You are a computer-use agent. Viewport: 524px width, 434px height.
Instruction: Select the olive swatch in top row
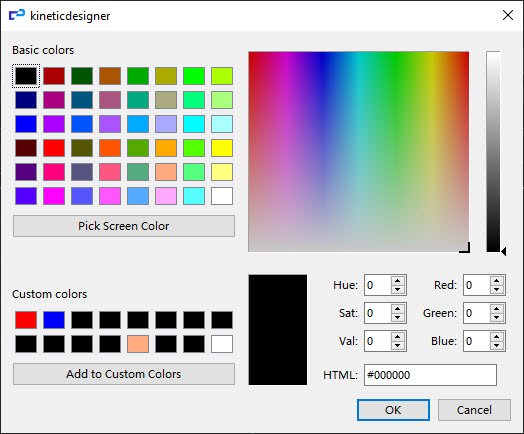(x=166, y=76)
